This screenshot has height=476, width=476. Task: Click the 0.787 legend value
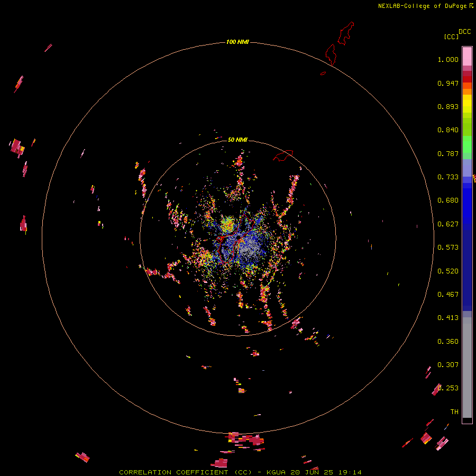448,153
